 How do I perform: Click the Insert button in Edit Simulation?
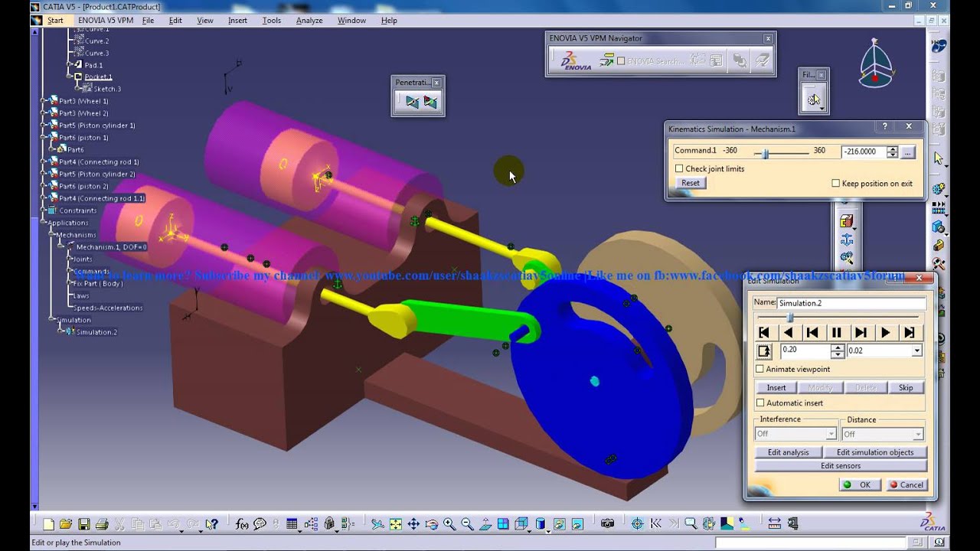click(x=776, y=387)
